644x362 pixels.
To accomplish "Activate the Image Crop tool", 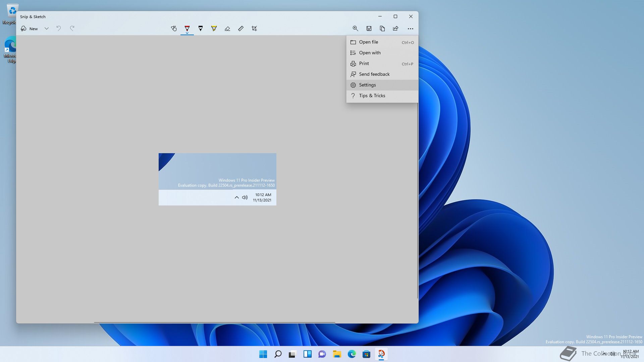I will 254,28.
